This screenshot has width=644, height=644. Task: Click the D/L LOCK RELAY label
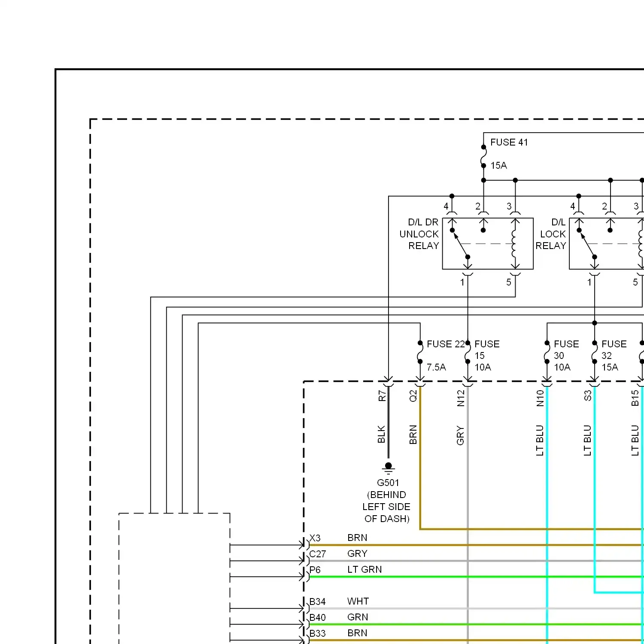[551, 234]
